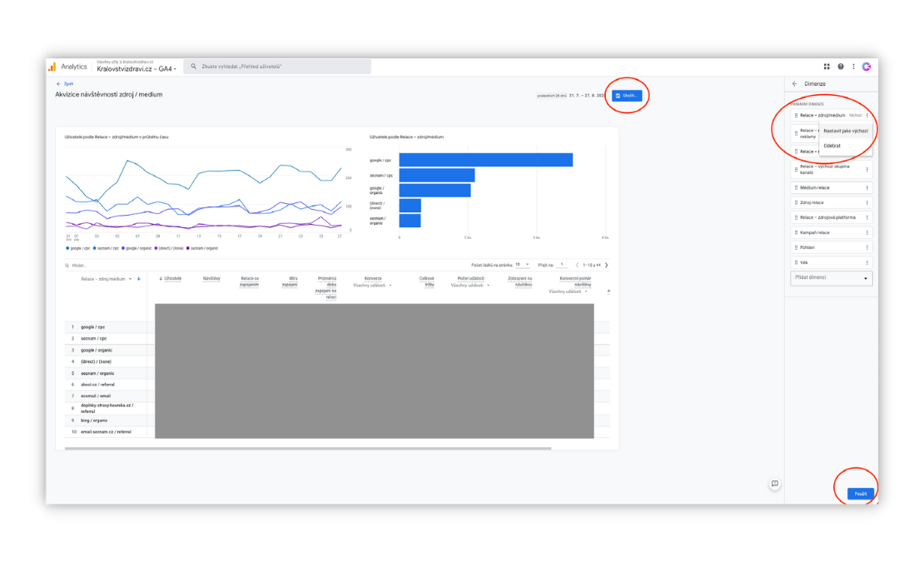Grab drag handle of Relace – zdroj/médium dimension
This screenshot has width=924, height=562.
[796, 116]
